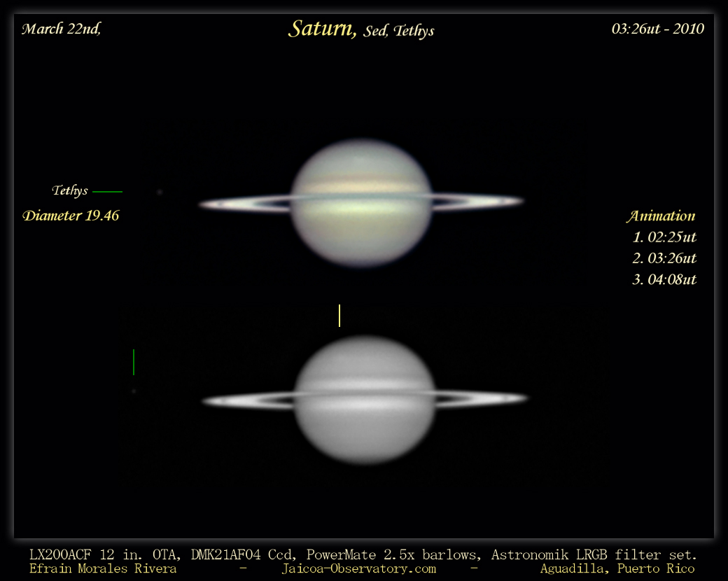Viewport: 728px width, 581px height.
Task: Click the 'Animation' heading
Action: point(661,216)
